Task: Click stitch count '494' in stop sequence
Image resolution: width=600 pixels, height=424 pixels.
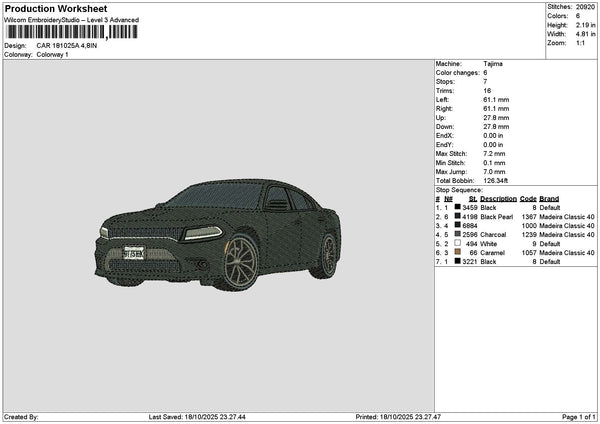Action: 471,244
